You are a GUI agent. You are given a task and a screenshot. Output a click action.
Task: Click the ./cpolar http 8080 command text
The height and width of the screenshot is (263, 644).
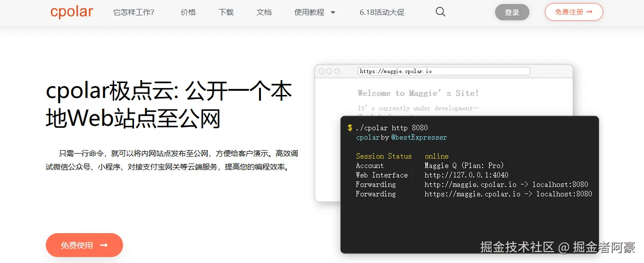coord(391,128)
